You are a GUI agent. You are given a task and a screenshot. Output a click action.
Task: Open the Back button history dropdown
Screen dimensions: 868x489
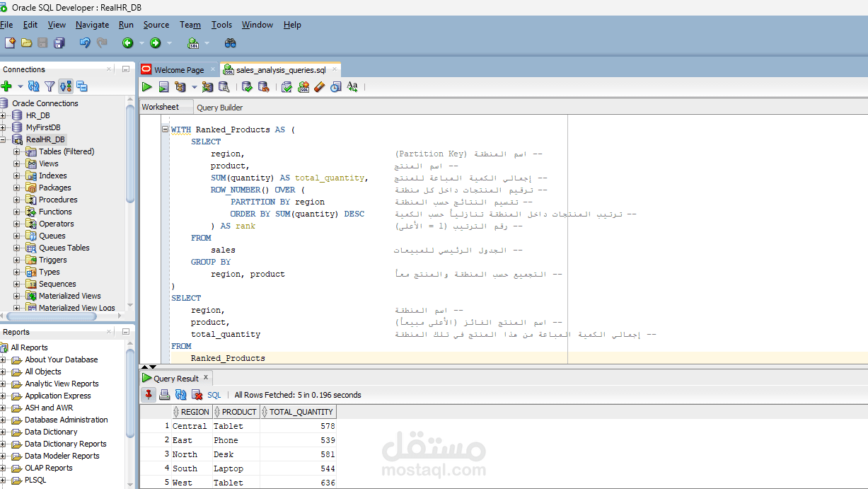[x=141, y=43]
